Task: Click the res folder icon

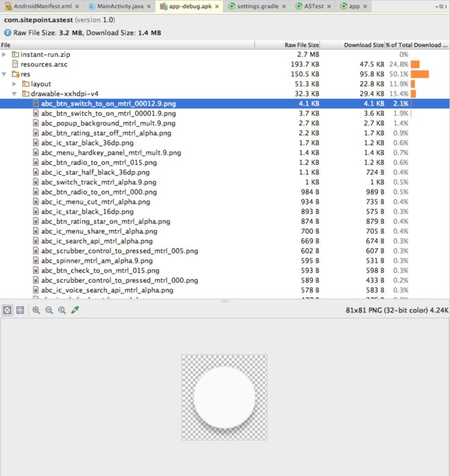Action: [x=15, y=74]
